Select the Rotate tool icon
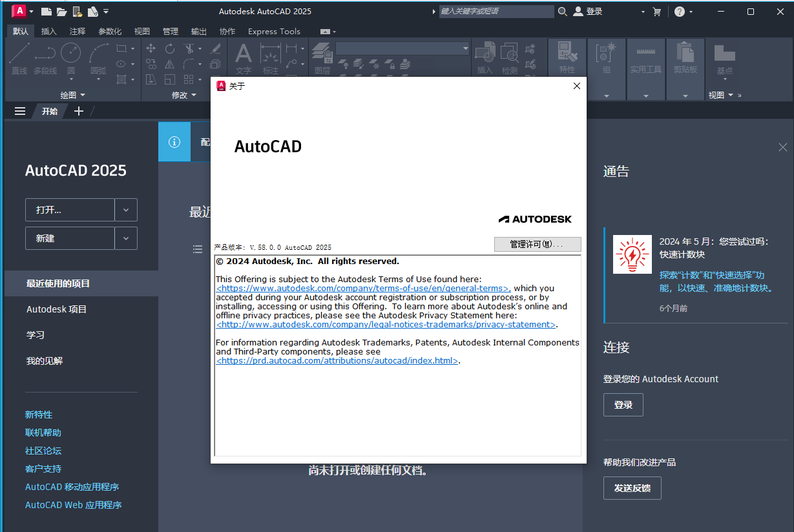Viewport: 794px width, 532px height. [x=170, y=48]
